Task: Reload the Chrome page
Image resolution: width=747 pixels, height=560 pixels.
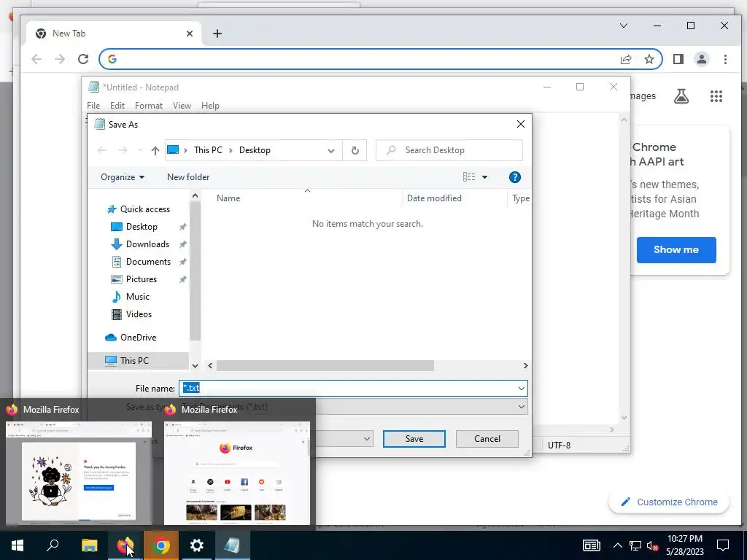Action: click(83, 59)
